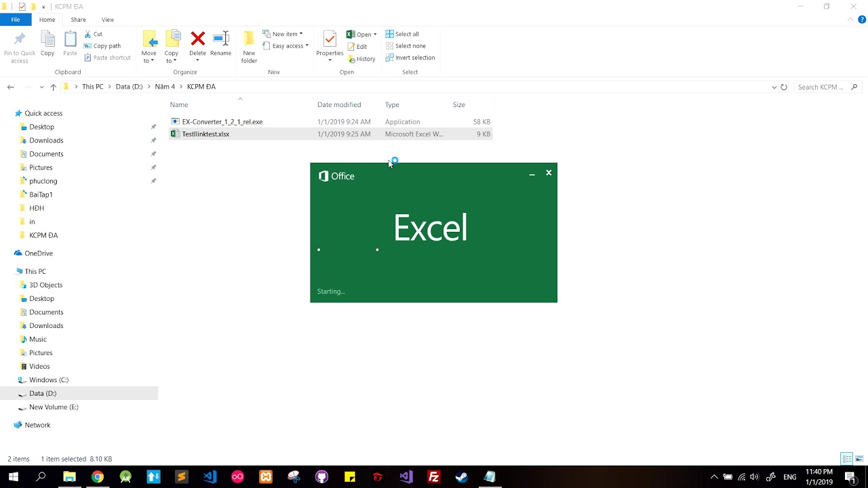Open Windows (C:) drive

click(x=49, y=380)
